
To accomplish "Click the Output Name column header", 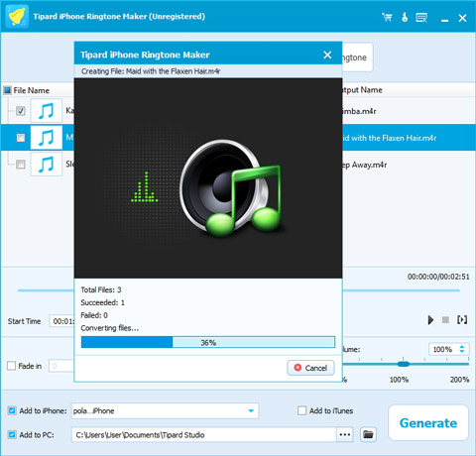I will tap(362, 90).
